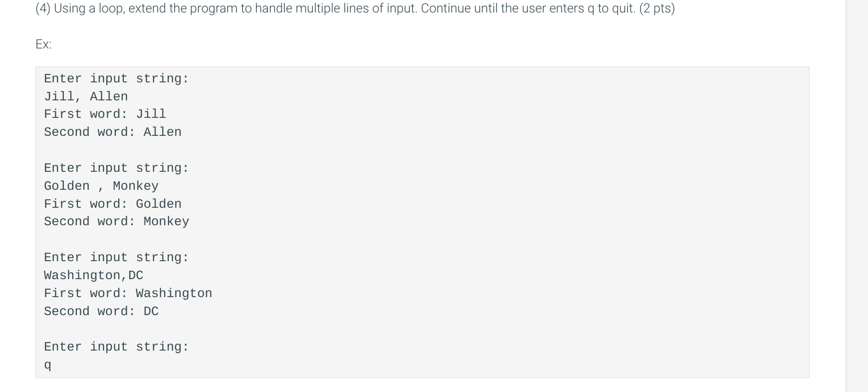Click the "(2 pts)" text in the heading
Screen dimensions: 868x392
coord(657,8)
